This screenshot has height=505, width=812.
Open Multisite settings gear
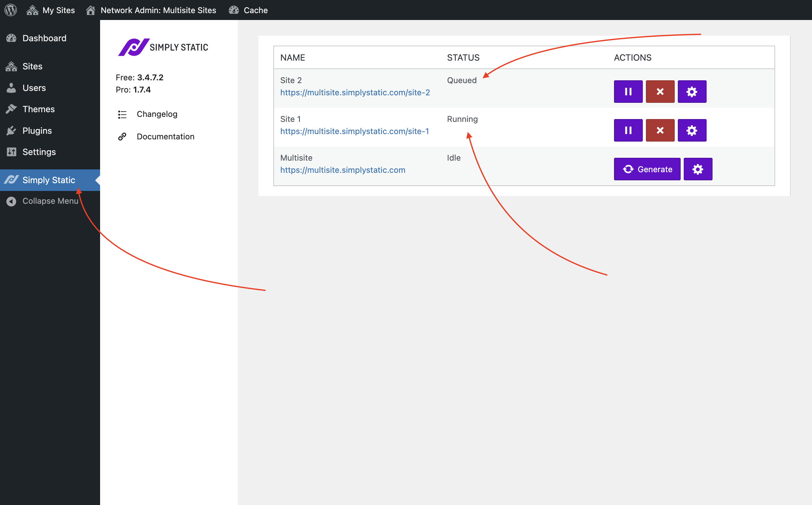click(x=697, y=169)
